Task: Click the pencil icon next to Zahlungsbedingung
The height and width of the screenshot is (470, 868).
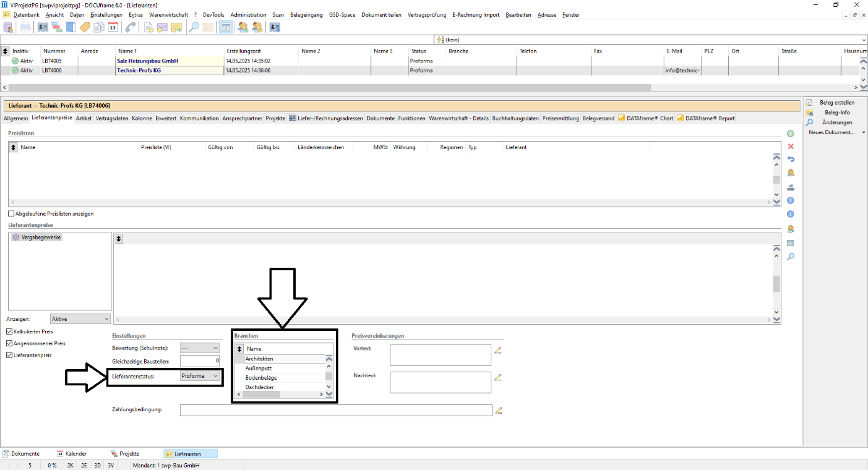Action: pos(498,410)
